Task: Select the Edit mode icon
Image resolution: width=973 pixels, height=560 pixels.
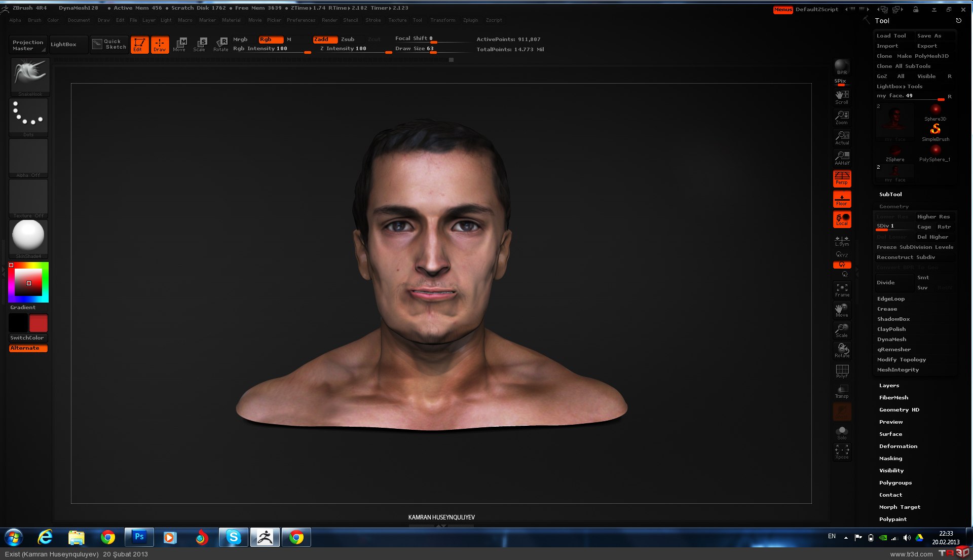Action: point(139,45)
